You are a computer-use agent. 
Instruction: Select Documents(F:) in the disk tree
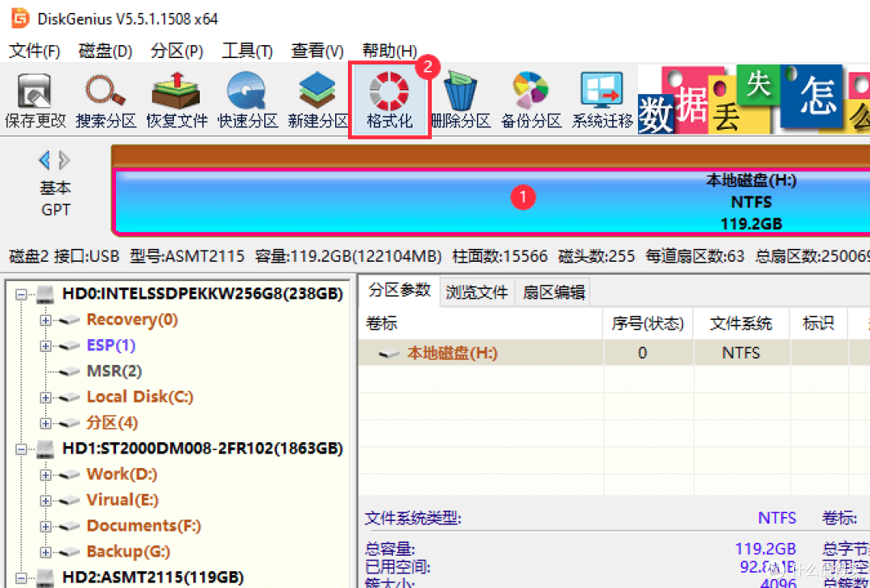click(x=143, y=525)
